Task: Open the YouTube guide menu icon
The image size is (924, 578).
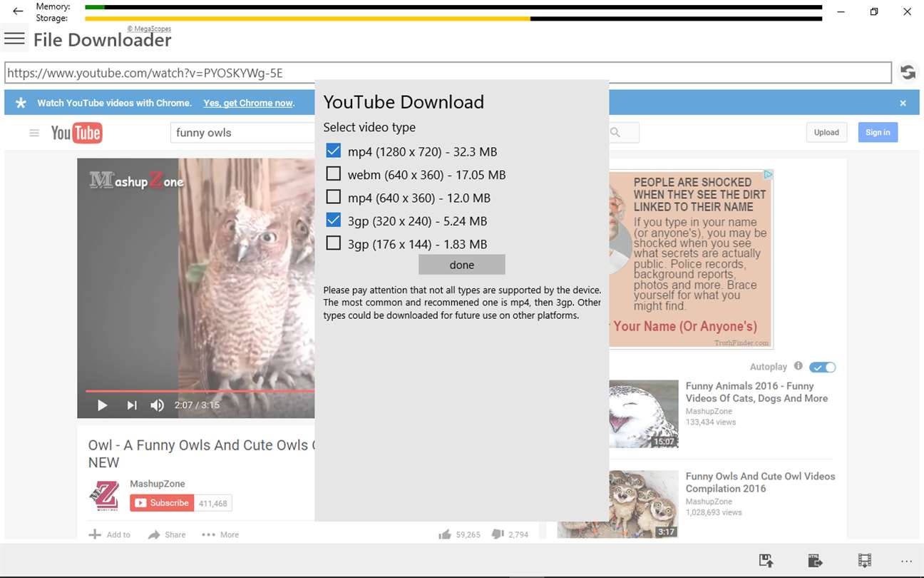Action: pos(34,133)
